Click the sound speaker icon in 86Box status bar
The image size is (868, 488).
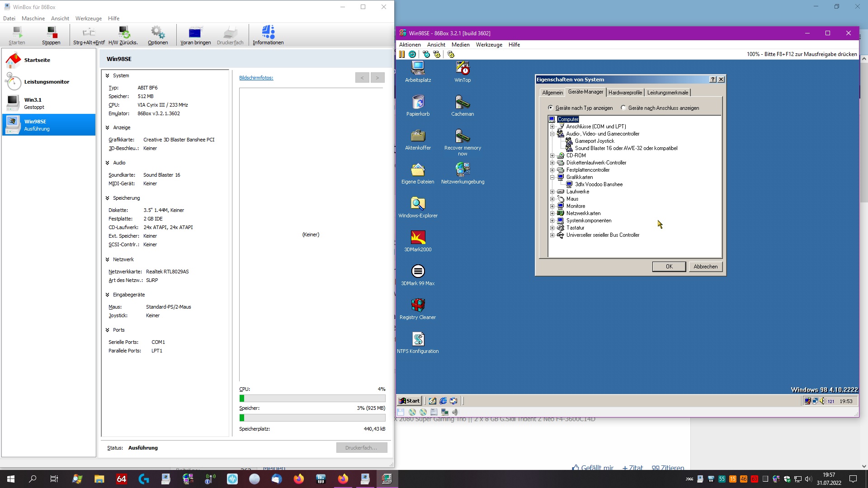[x=455, y=412]
